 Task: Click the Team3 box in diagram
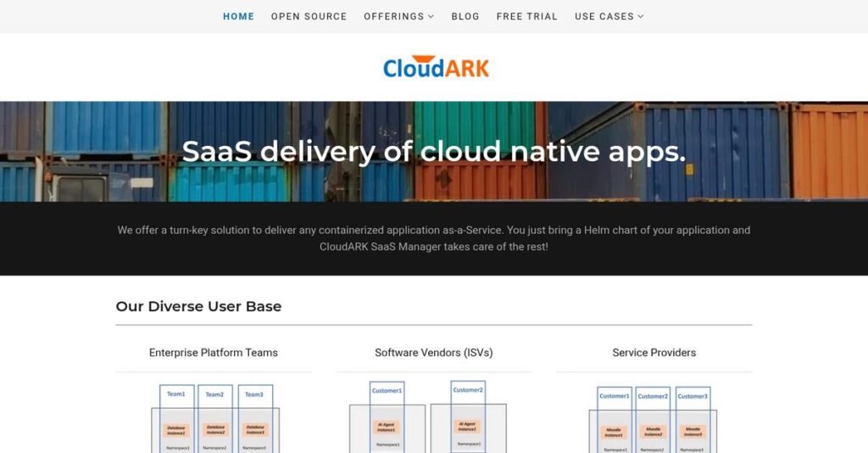tap(254, 394)
